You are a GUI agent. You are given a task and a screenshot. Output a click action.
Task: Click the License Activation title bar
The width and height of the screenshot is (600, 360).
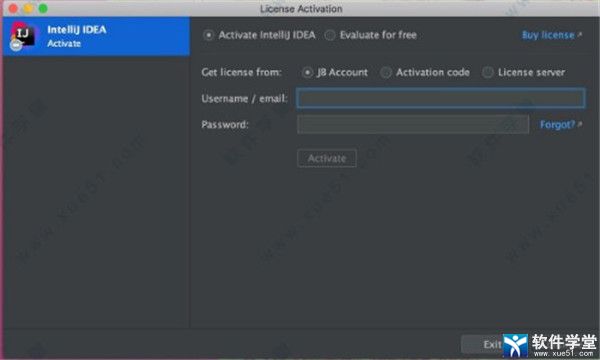point(301,8)
